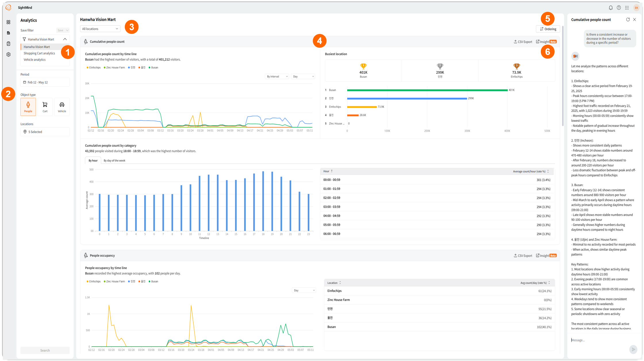This screenshot has width=644, height=361.
Task: Select Vehicle analytics view
Action: tap(34, 60)
